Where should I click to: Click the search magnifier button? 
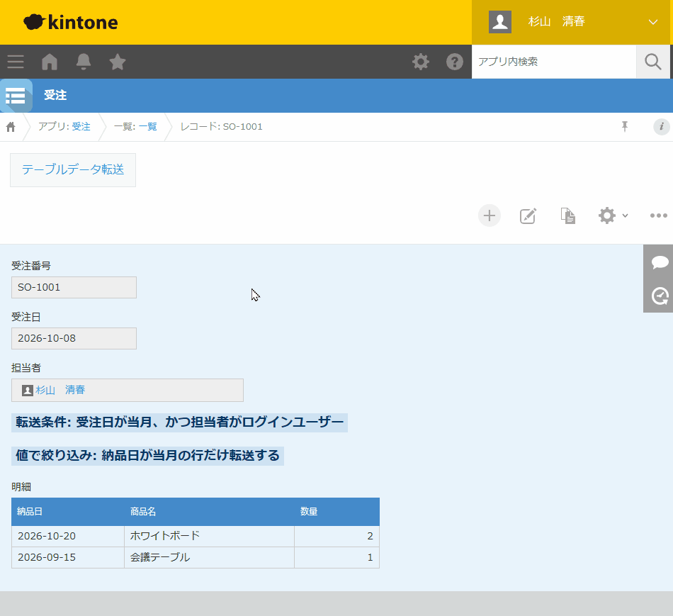click(652, 62)
